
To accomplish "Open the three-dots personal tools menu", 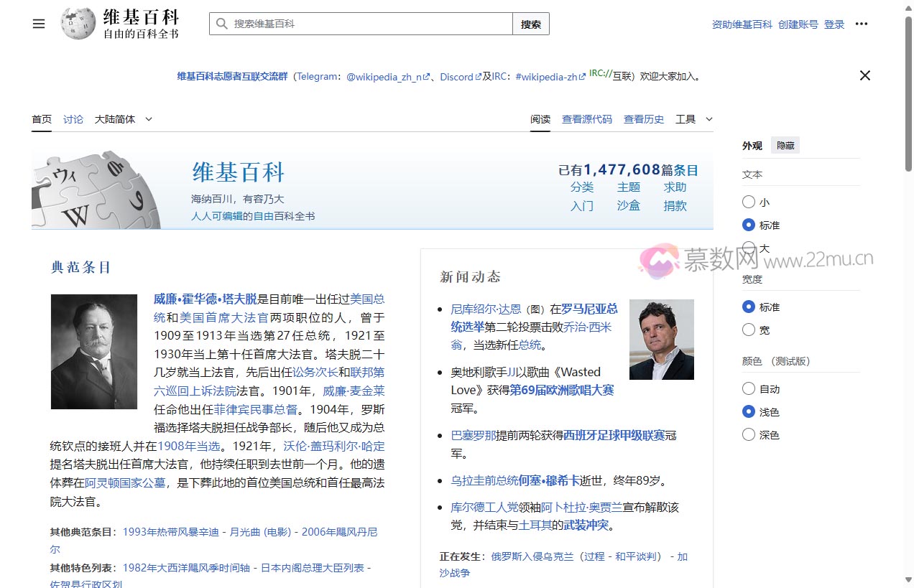I will coord(862,24).
